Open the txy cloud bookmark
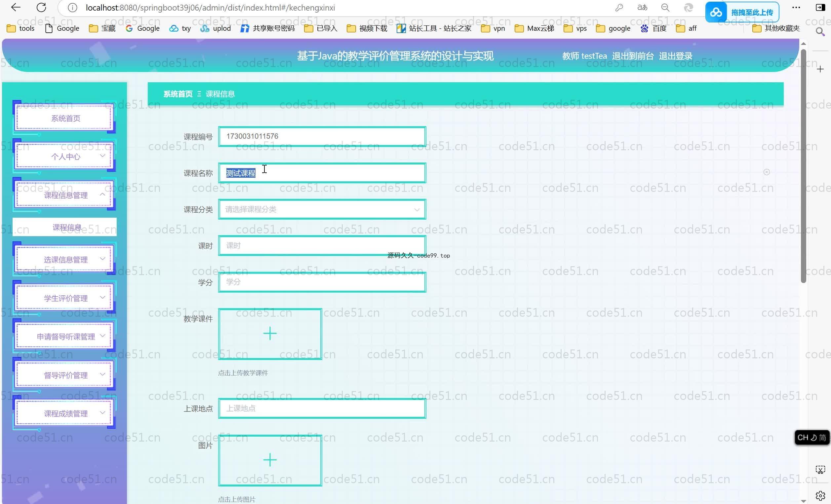 pyautogui.click(x=180, y=28)
